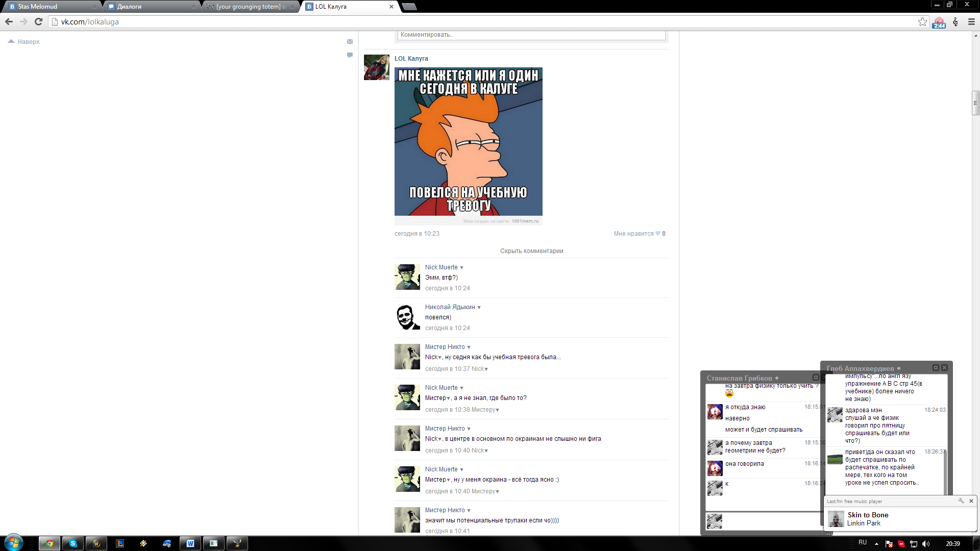980x551 pixels.
Task: Open World of Warcraft taskbar icon
Action: click(x=96, y=543)
